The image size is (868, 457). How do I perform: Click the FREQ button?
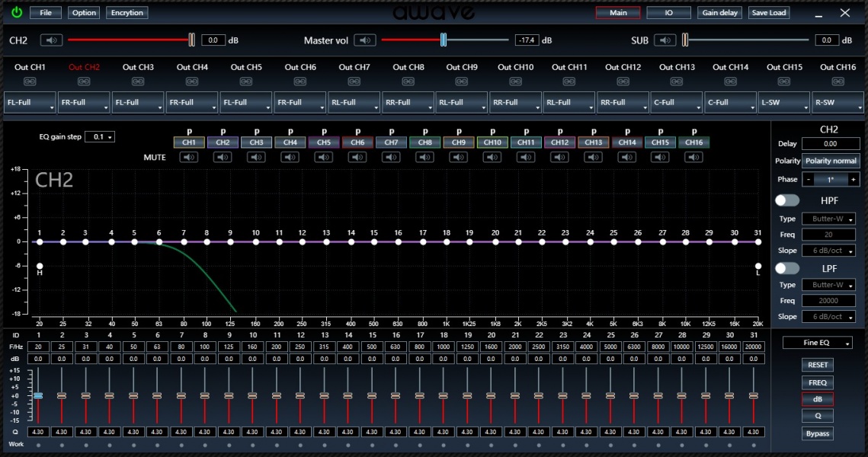click(817, 383)
